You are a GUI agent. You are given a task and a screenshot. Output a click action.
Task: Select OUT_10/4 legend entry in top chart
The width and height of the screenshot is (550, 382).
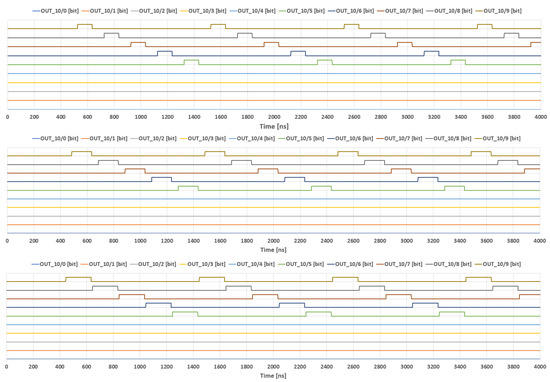(x=252, y=11)
